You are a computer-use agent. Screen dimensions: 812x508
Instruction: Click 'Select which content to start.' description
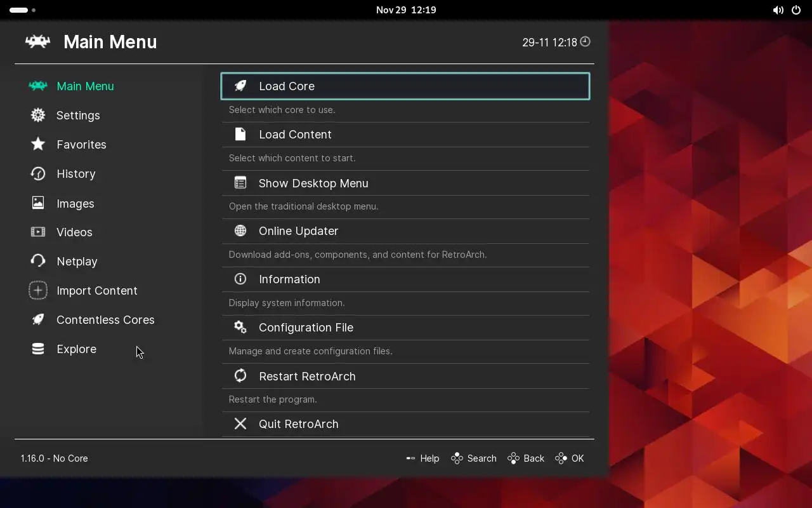coord(292,157)
